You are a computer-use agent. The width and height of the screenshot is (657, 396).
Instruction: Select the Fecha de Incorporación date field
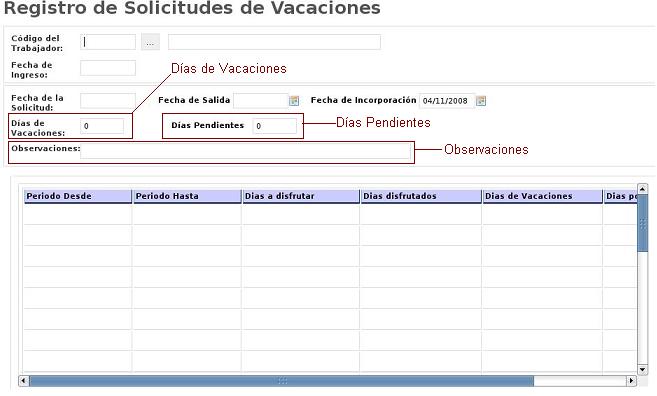[x=447, y=101]
